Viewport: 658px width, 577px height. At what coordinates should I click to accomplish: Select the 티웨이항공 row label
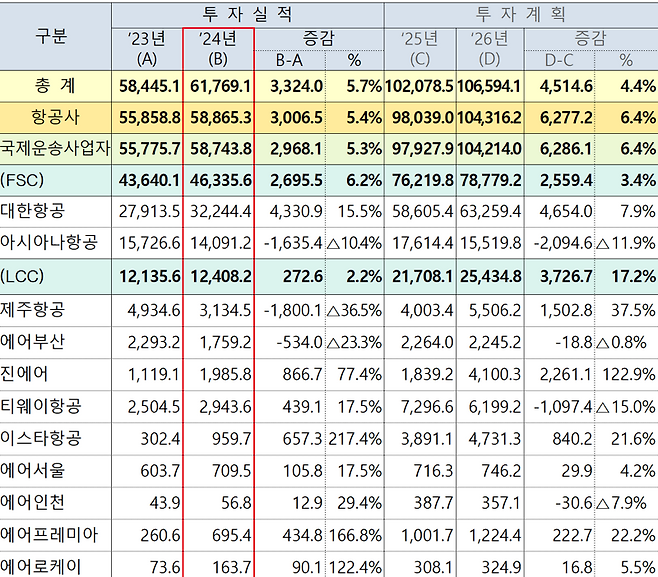(x=40, y=406)
